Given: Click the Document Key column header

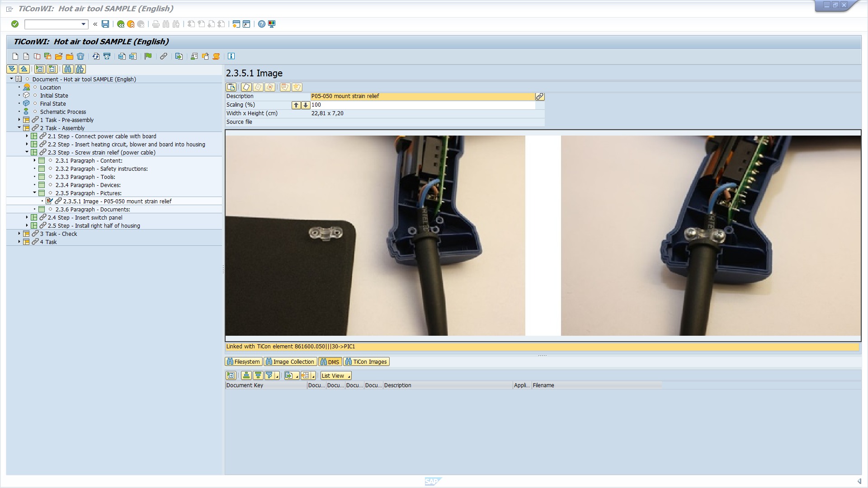Looking at the screenshot, I should pyautogui.click(x=266, y=385).
